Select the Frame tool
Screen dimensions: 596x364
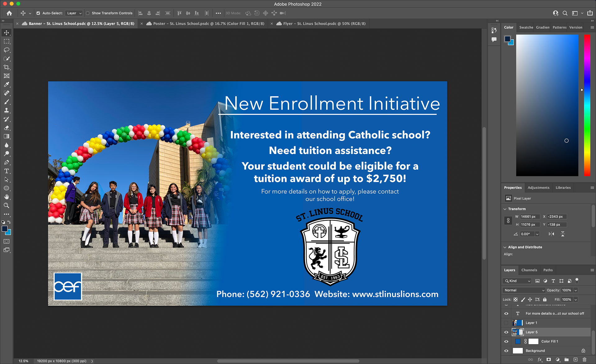(7, 76)
